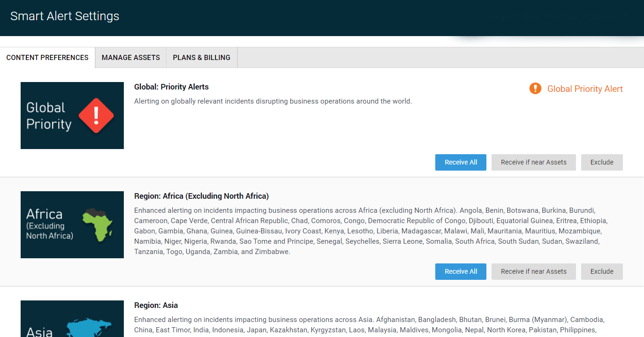Click the Global: Priority Alerts heading

[x=171, y=87]
